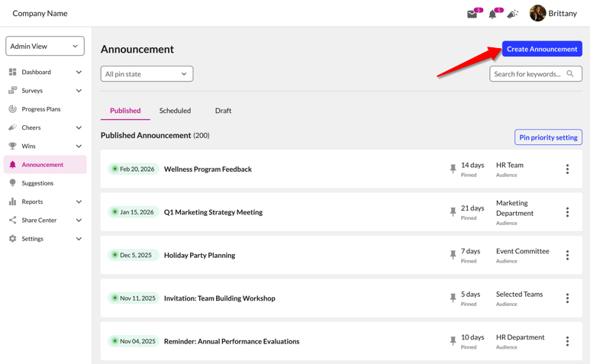Open more options for Team Building Workshop invitation
The width and height of the screenshot is (590, 364).
(567, 298)
